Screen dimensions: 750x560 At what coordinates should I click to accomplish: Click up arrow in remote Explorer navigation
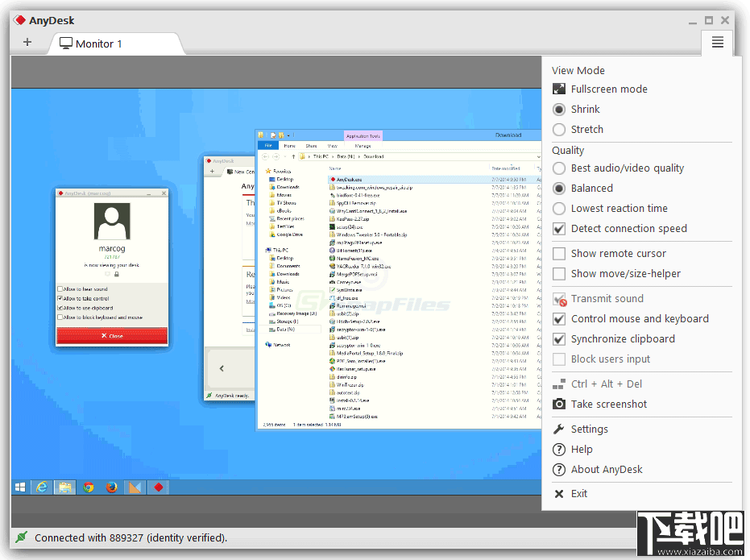tap(293, 156)
